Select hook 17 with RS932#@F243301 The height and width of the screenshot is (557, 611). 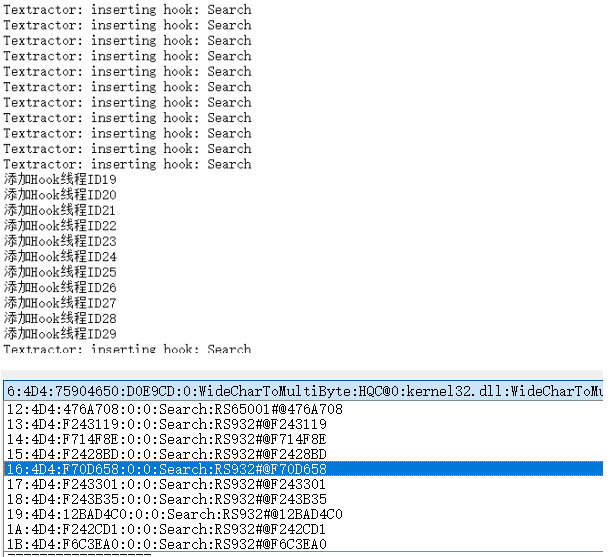[303, 484]
